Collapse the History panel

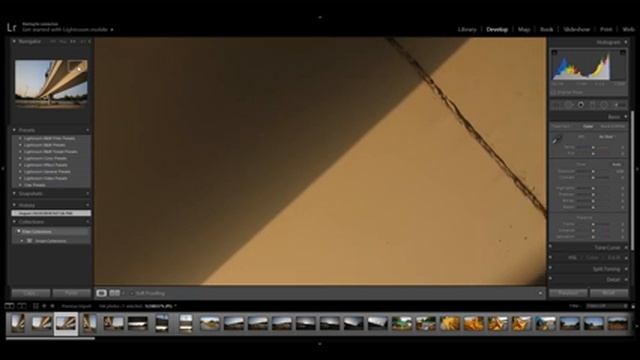14,205
